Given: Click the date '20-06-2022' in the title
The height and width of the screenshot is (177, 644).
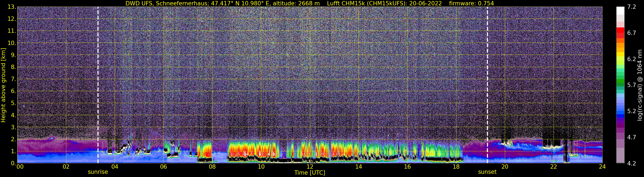Looking at the screenshot, I should point(426,3).
